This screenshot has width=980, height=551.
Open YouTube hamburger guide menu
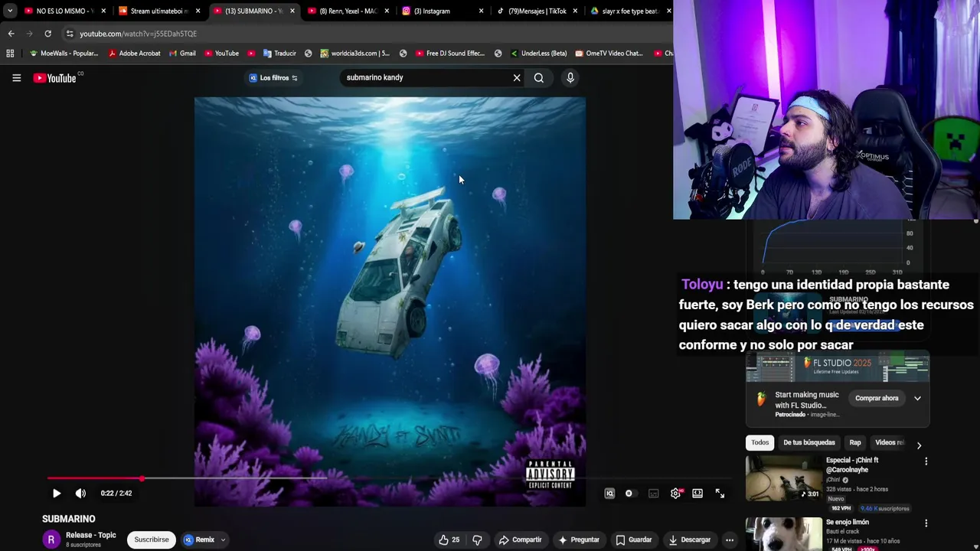16,77
